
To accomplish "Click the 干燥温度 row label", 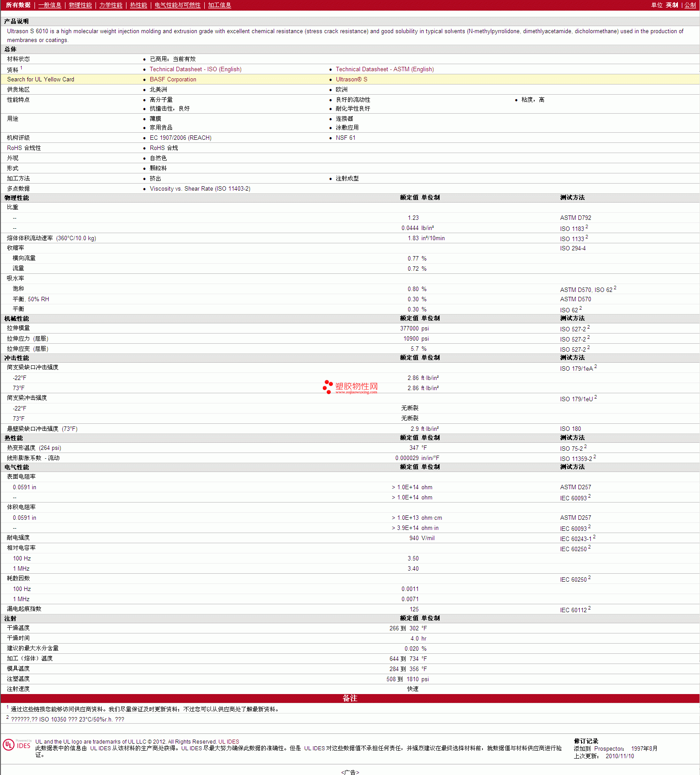I will pos(18,628).
